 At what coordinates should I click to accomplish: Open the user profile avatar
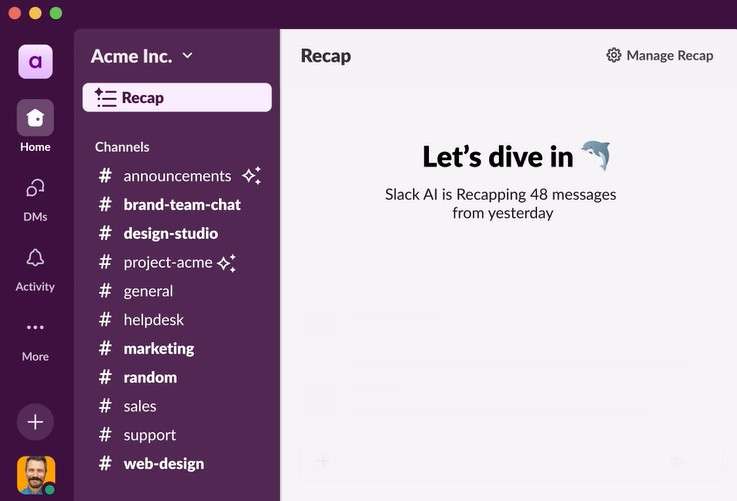tap(36, 475)
